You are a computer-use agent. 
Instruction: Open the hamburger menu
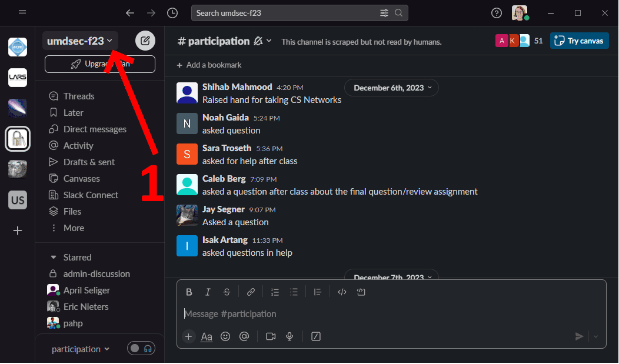coord(22,12)
